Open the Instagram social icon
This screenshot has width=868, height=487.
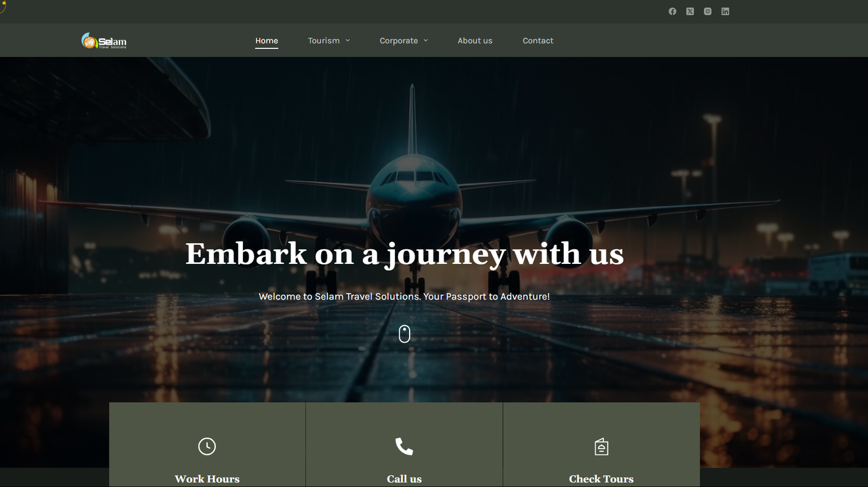[x=707, y=11]
